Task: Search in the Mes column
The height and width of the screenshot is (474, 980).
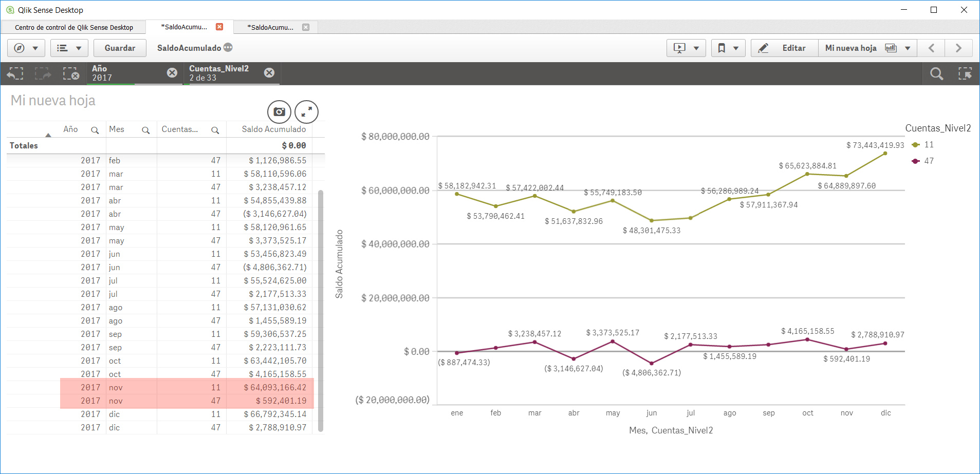Action: click(x=146, y=130)
